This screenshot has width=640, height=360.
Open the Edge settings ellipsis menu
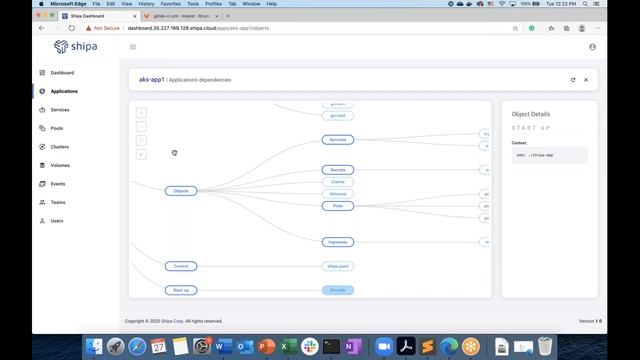(598, 28)
